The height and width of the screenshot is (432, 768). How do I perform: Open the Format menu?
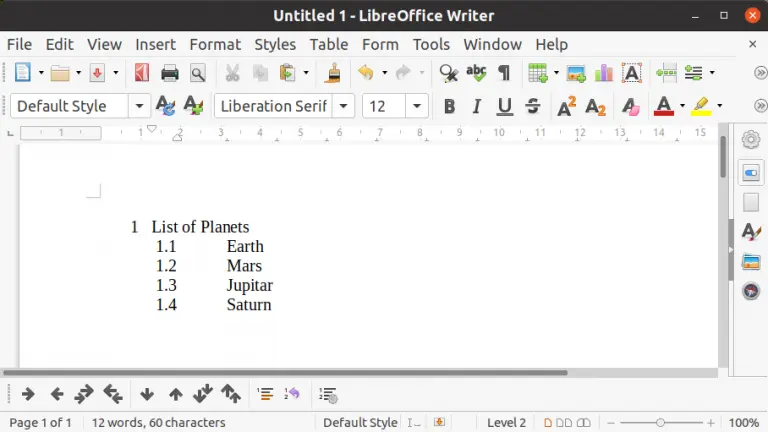coord(215,44)
